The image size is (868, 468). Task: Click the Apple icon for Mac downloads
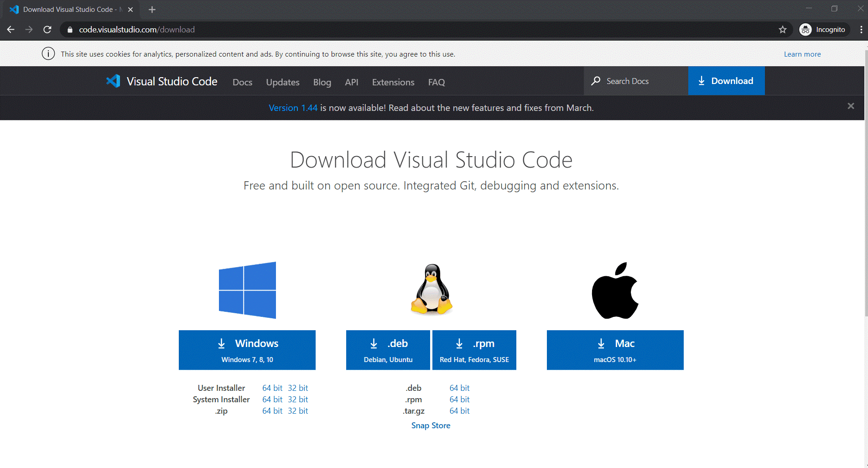pyautogui.click(x=615, y=290)
